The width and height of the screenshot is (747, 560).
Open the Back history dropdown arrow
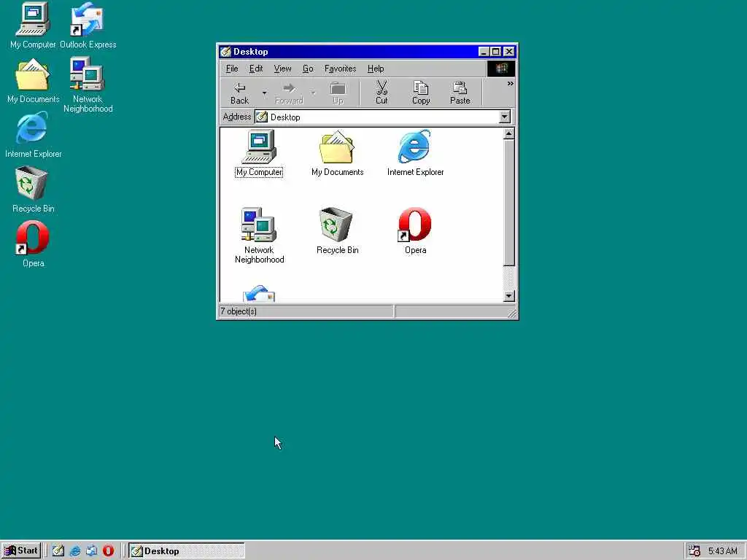tap(264, 93)
